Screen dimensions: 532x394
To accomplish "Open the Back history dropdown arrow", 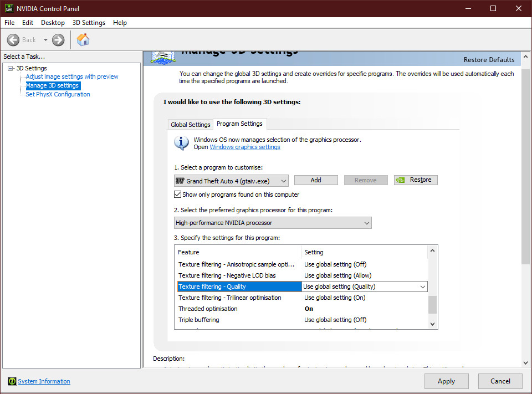I will pyautogui.click(x=45, y=40).
